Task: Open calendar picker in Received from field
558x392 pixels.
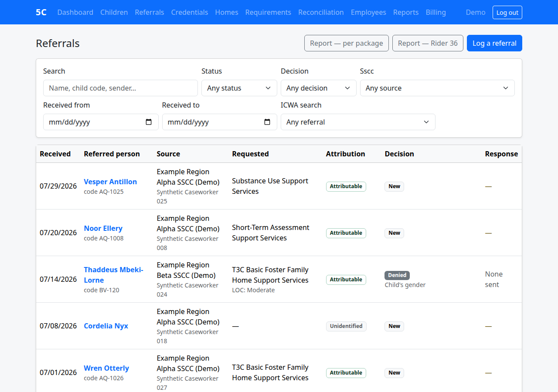Action: [149, 122]
